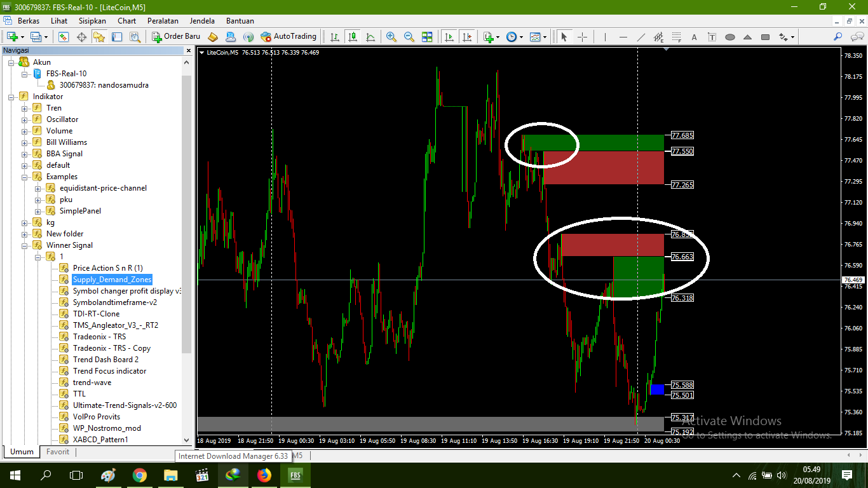Image resolution: width=868 pixels, height=488 pixels.
Task: Draw a Fibonacci retracement
Action: coord(677,36)
